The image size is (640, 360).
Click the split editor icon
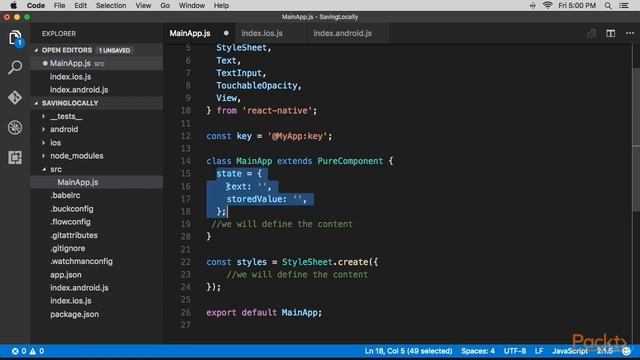(611, 33)
